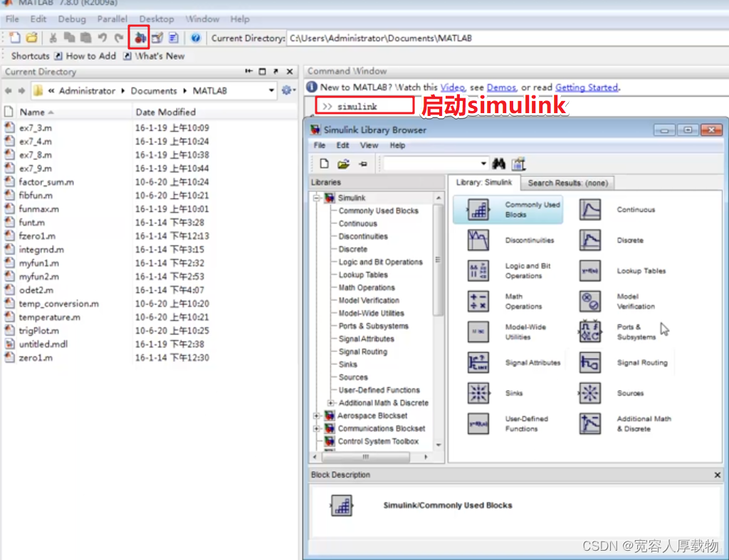Click the Open file folder icon in MATLAB toolbar
This screenshot has width=729, height=560.
pyautogui.click(x=31, y=38)
